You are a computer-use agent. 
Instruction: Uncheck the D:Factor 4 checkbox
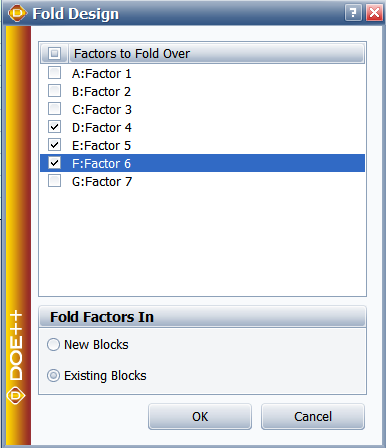point(54,127)
